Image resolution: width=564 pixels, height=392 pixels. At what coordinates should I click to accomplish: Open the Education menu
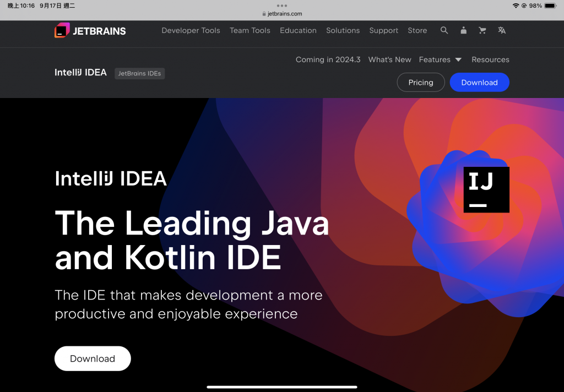(298, 31)
